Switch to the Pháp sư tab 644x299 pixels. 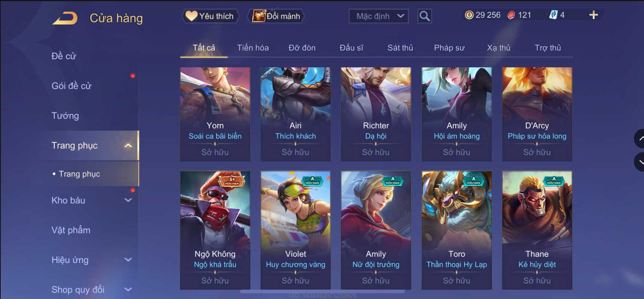[x=449, y=48]
